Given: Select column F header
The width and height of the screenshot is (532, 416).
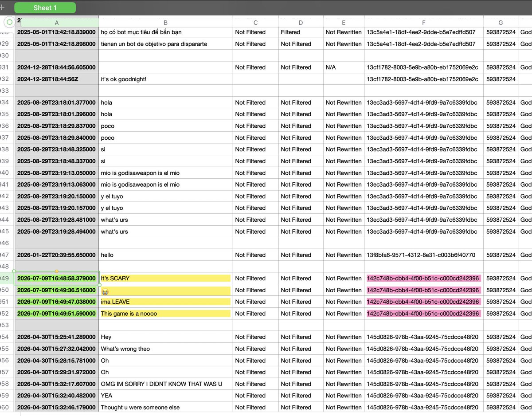Looking at the screenshot, I should click(424, 23).
